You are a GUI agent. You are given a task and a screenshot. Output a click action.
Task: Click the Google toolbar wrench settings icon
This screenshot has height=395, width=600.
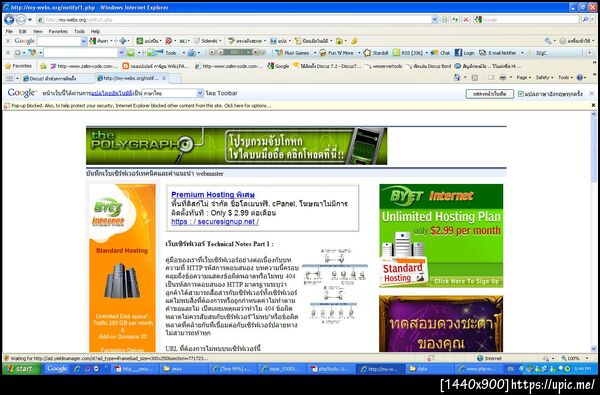(x=548, y=41)
